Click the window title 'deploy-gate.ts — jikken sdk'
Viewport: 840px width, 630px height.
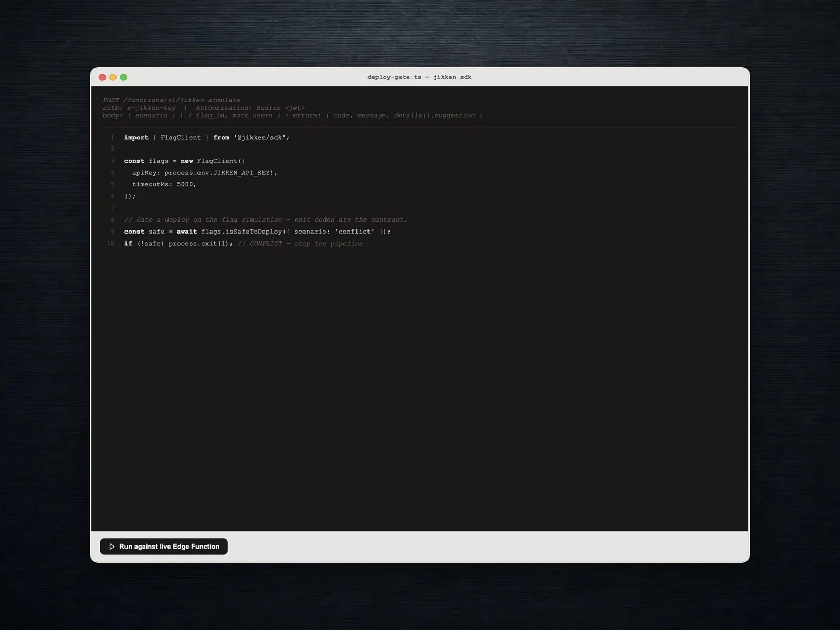tap(419, 77)
